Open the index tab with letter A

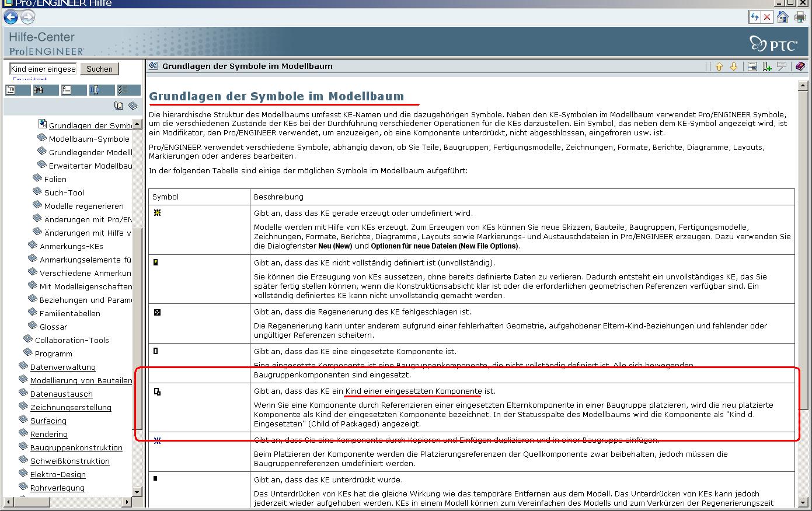click(74, 90)
